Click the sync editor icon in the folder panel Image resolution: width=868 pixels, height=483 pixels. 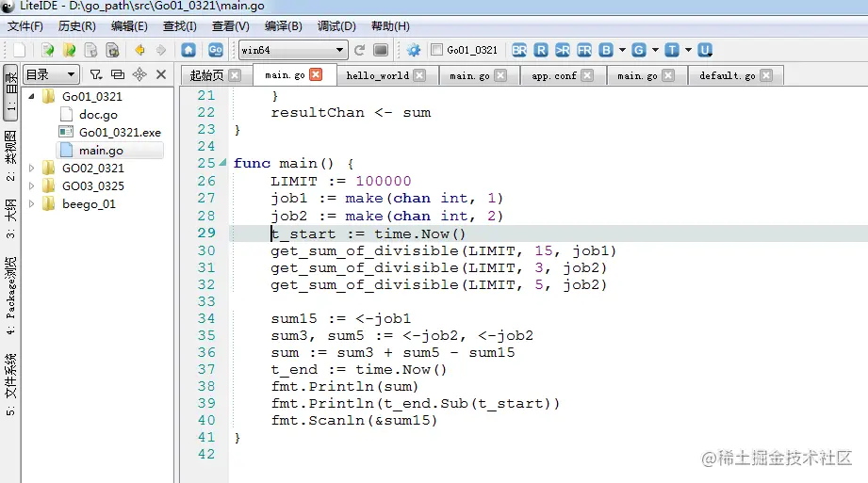[x=118, y=74]
